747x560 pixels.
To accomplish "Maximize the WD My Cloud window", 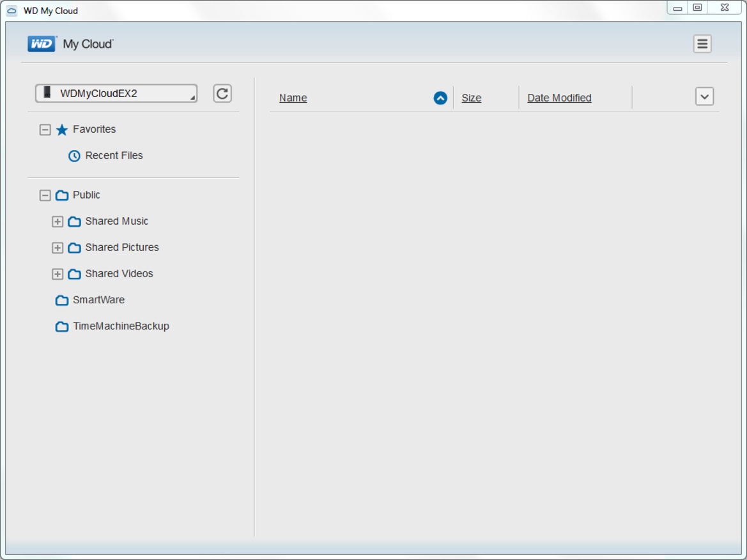I will point(697,8).
